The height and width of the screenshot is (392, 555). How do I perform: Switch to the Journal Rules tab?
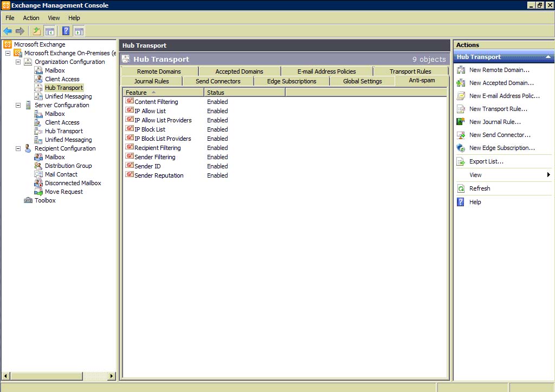152,81
